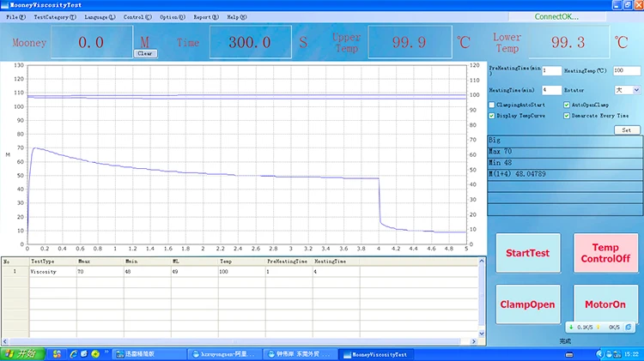Switch to the MooneyViscosityTest taskbar item
Screen dimensions: 644x361
click(x=378, y=353)
